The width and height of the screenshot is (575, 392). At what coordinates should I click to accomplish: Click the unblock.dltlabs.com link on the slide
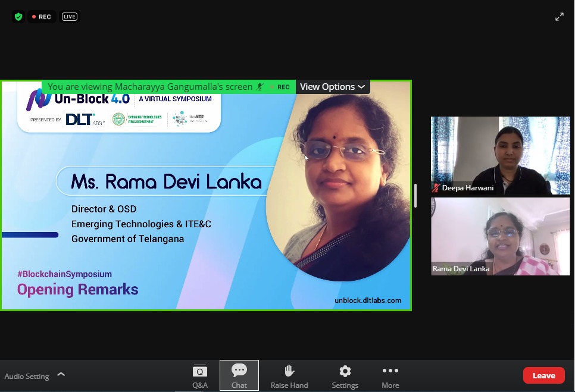[368, 300]
